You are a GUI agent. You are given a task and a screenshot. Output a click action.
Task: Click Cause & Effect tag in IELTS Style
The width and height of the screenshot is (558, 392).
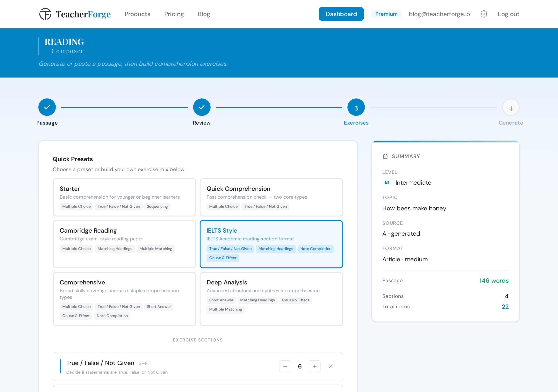coord(223,258)
